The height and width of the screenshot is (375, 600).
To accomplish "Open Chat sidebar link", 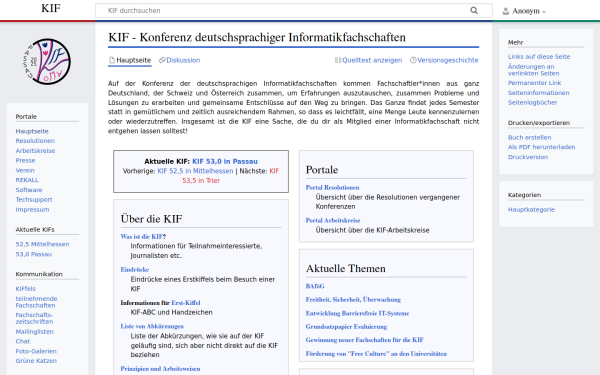I will point(23,341).
